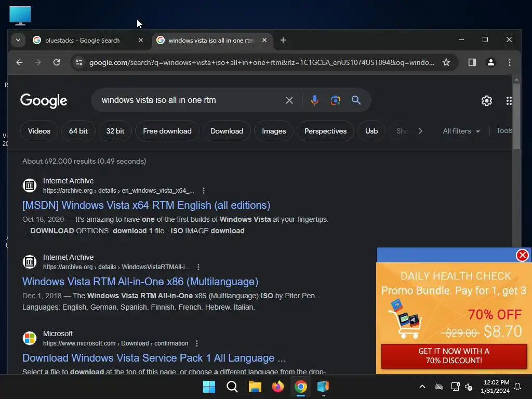
Task: Open options for All-in-One x86 result
Action: click(198, 267)
